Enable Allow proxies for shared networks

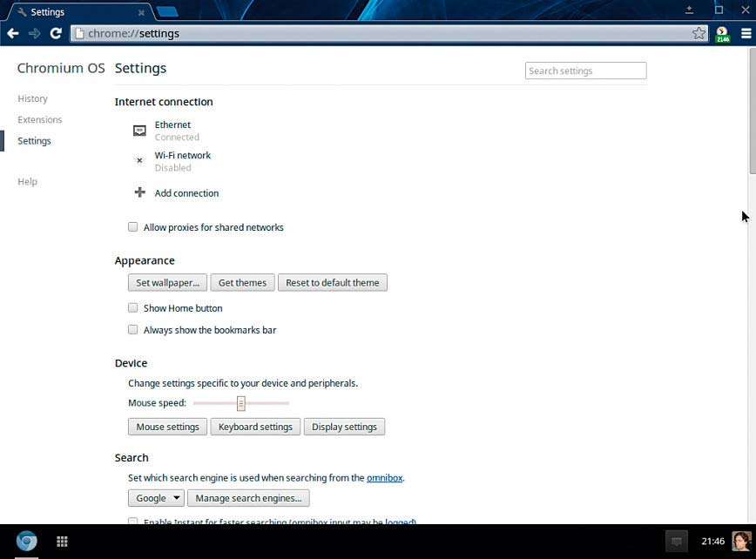click(132, 227)
